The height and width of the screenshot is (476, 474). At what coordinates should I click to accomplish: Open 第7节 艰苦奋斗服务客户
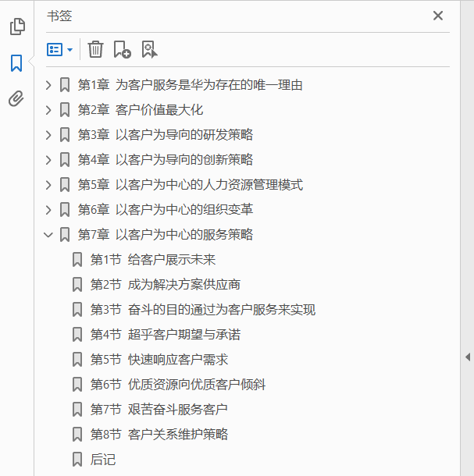tap(159, 409)
